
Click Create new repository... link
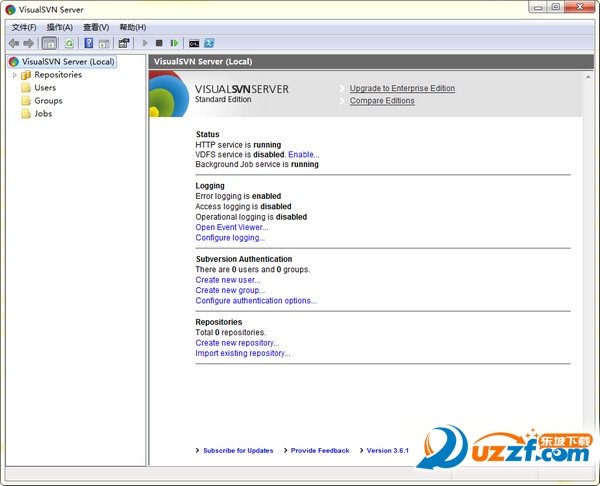pos(237,343)
